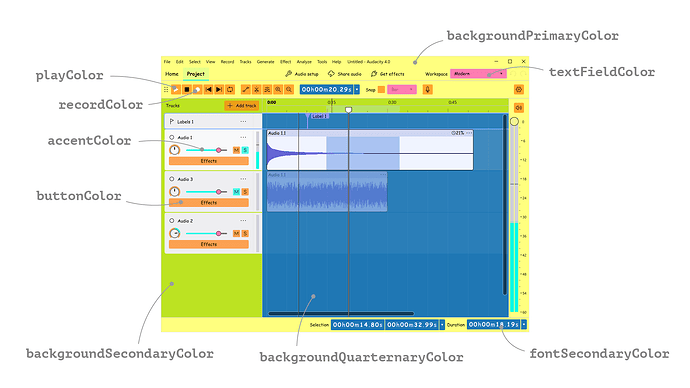Click Audio 2 volume slider handle
Screen dimensions: 690x388
[218, 233]
